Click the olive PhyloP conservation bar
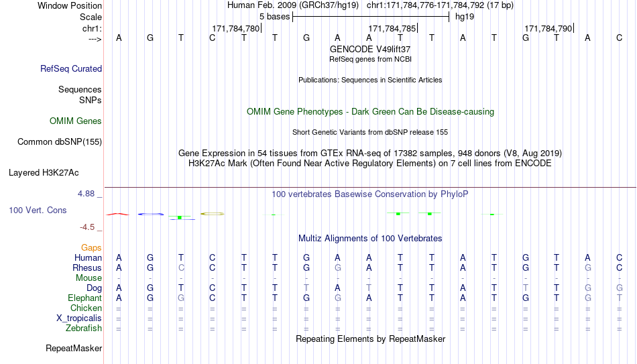This screenshot has height=364, width=637. 213,214
